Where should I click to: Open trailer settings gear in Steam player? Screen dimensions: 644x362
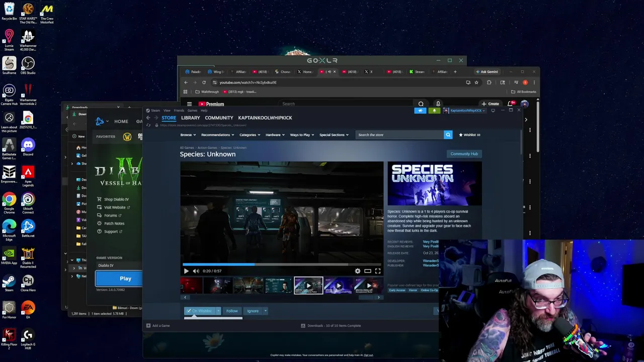point(358,271)
